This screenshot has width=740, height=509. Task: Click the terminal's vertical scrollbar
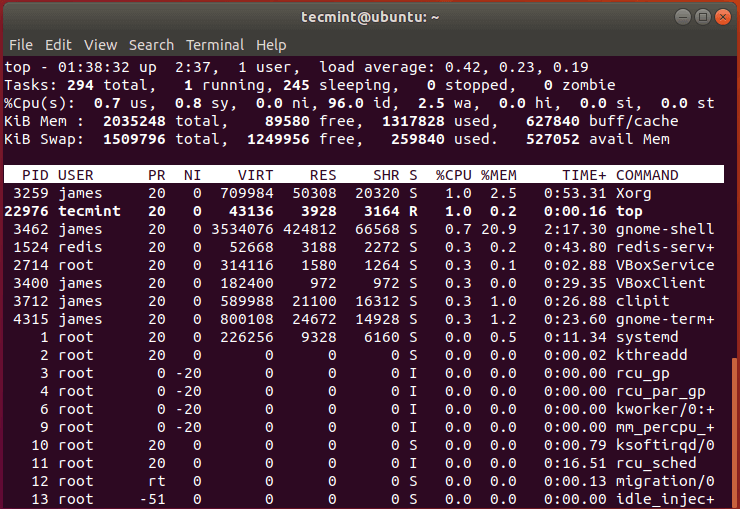[x=735, y=430]
